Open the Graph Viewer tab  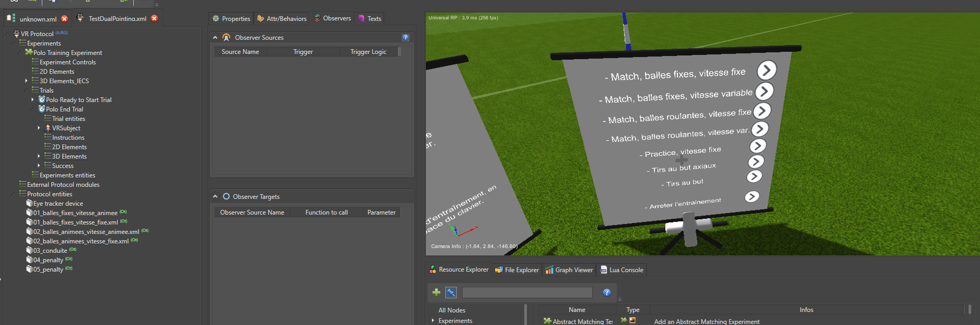coord(569,270)
